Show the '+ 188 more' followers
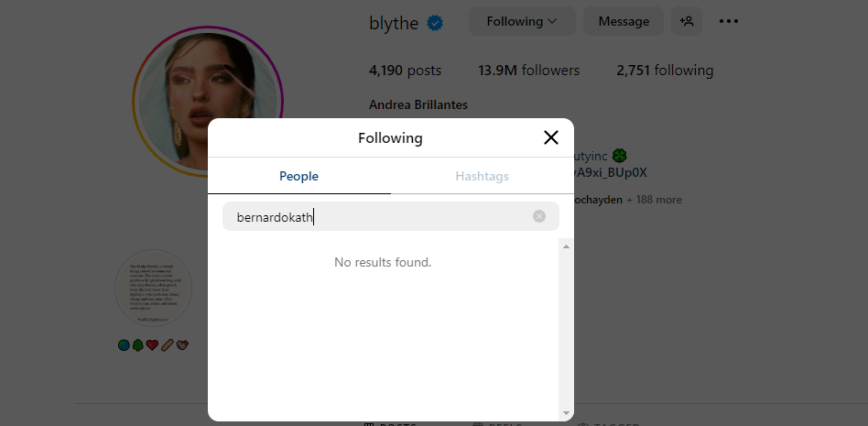 tap(654, 200)
